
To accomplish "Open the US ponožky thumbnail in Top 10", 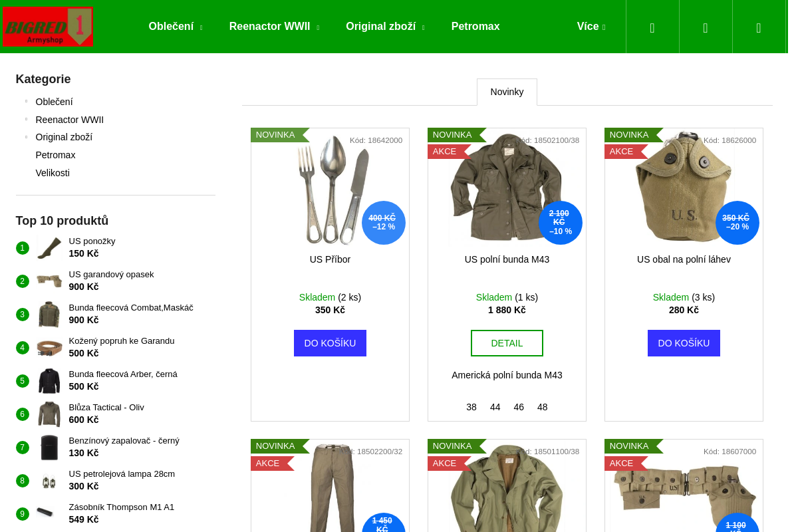I will click(x=49, y=248).
